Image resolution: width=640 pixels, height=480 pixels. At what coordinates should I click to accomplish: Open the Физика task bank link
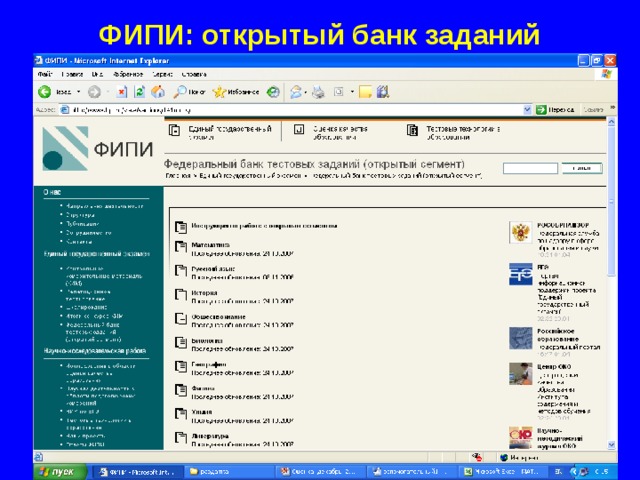pyautogui.click(x=203, y=388)
